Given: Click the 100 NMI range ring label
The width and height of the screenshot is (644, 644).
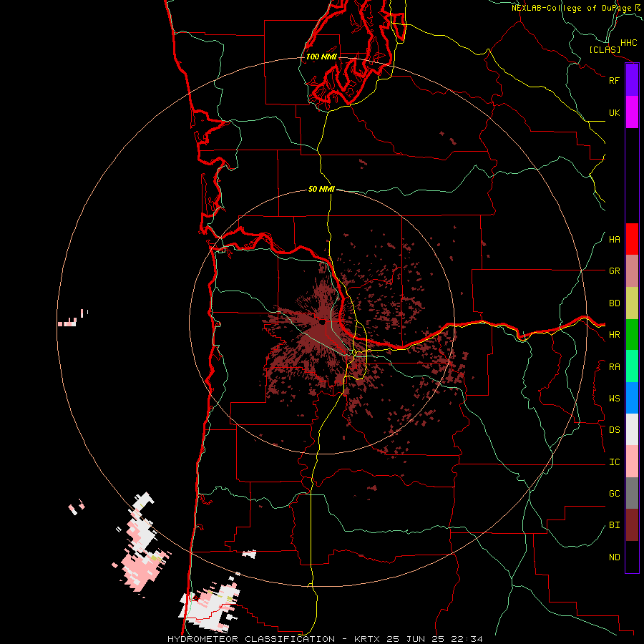Looking at the screenshot, I should pos(321,57).
